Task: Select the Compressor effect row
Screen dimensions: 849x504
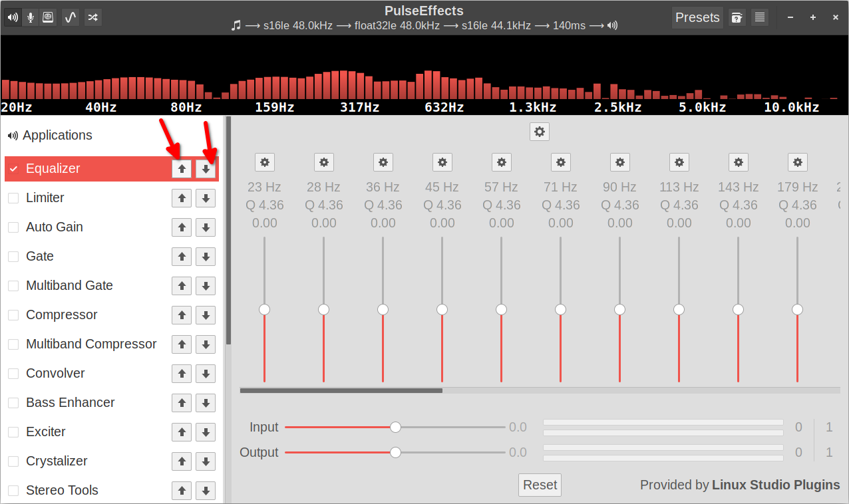Action: (x=112, y=315)
